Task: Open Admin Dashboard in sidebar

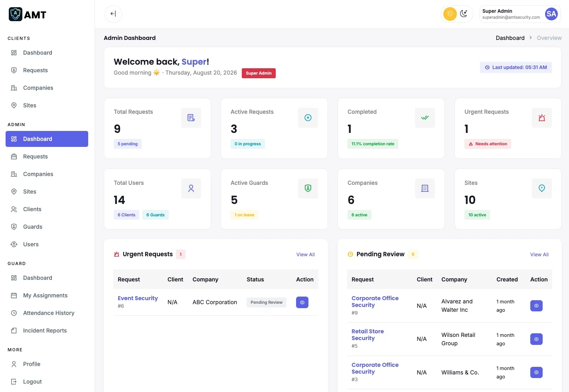Action: (47, 139)
